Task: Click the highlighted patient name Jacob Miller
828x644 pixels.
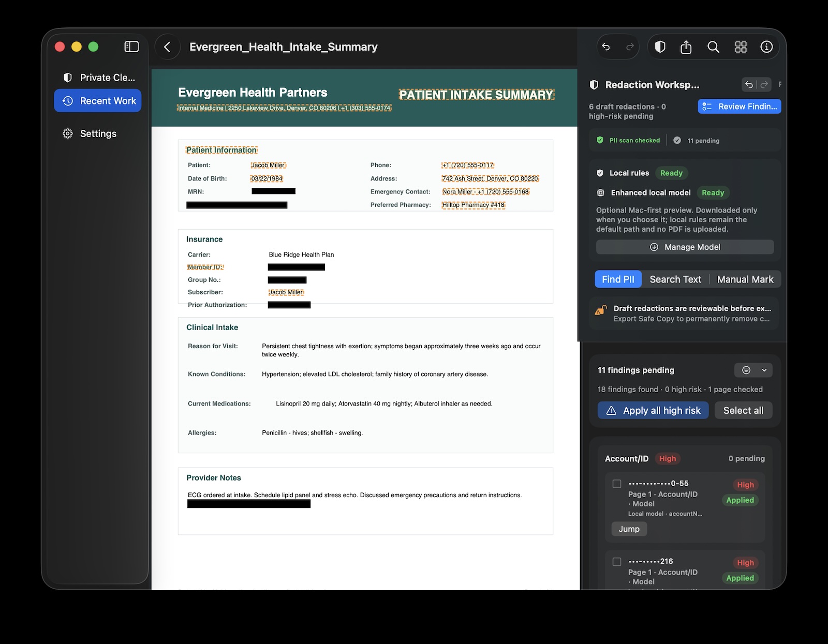Action: click(268, 165)
